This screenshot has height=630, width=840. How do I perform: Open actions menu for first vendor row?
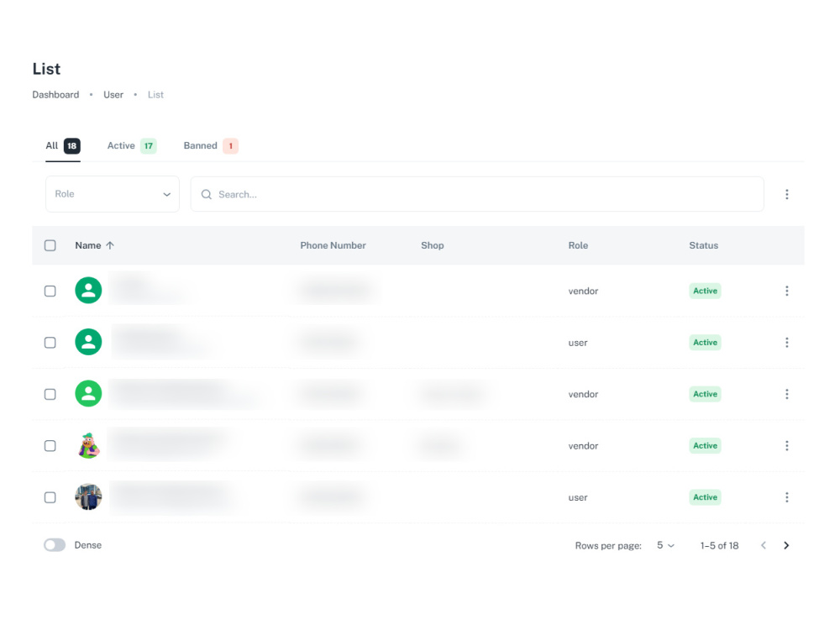click(786, 291)
